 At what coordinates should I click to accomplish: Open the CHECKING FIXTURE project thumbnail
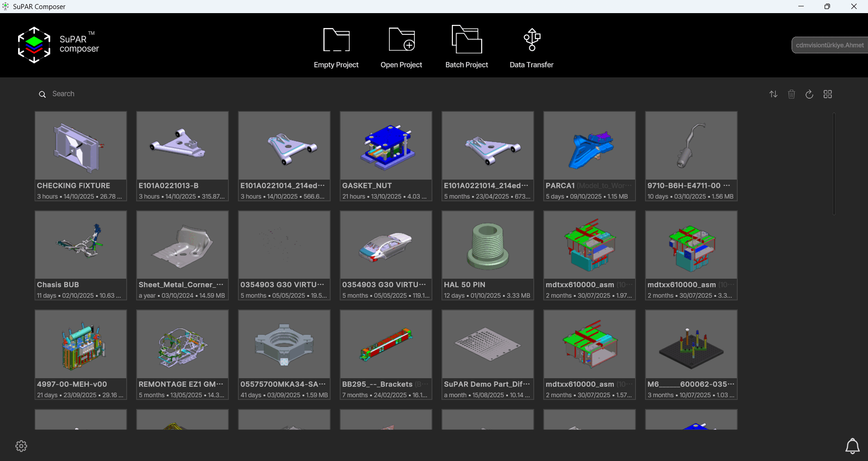[x=81, y=146]
